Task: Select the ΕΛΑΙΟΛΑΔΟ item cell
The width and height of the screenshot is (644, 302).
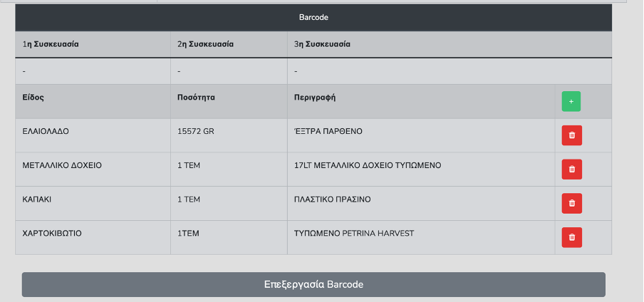Action: click(93, 135)
